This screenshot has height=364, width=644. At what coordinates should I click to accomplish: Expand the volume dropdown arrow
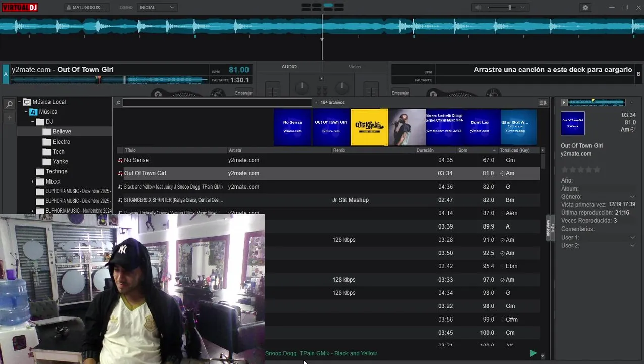click(523, 7)
